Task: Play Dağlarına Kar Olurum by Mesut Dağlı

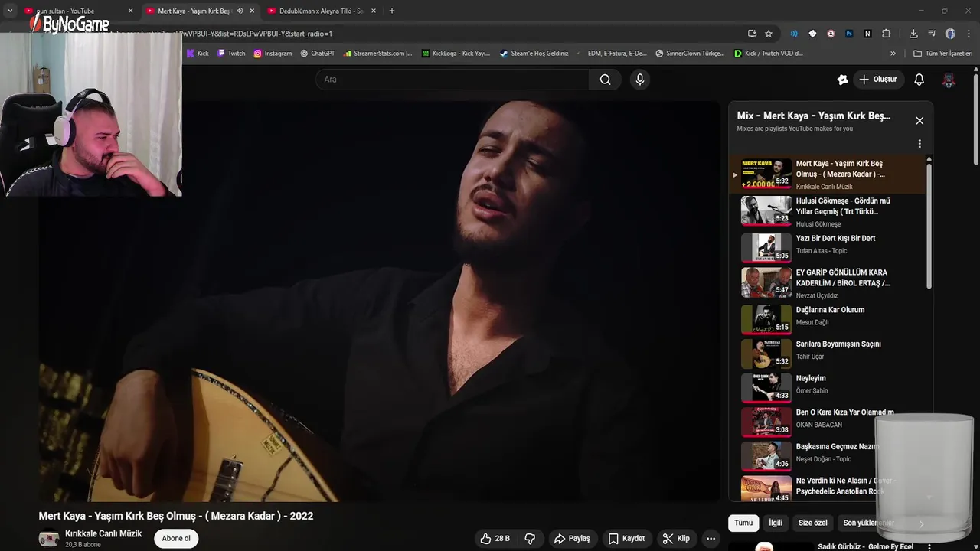Action: coord(828,319)
